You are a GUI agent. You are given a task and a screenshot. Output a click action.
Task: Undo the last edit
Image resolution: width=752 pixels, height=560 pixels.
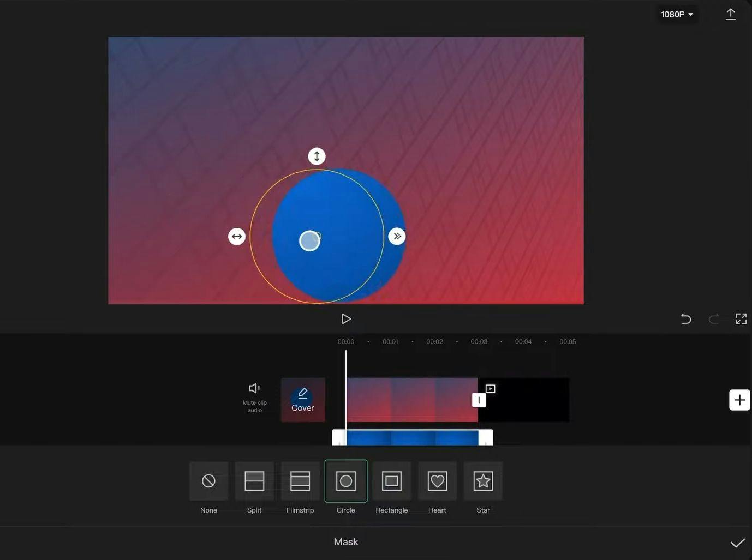pyautogui.click(x=686, y=319)
